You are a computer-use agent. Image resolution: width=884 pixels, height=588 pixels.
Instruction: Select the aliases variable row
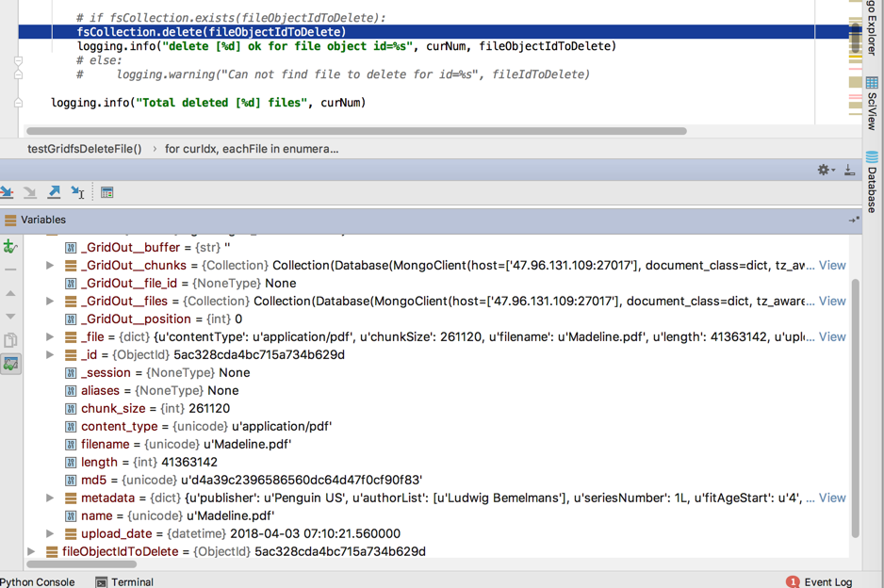437,390
